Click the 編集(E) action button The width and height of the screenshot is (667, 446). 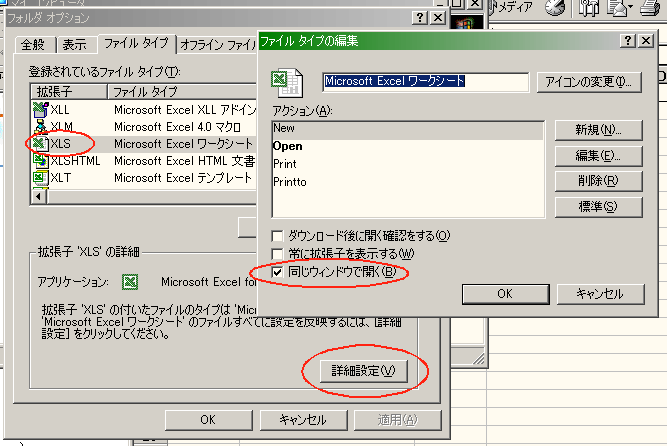pos(598,156)
